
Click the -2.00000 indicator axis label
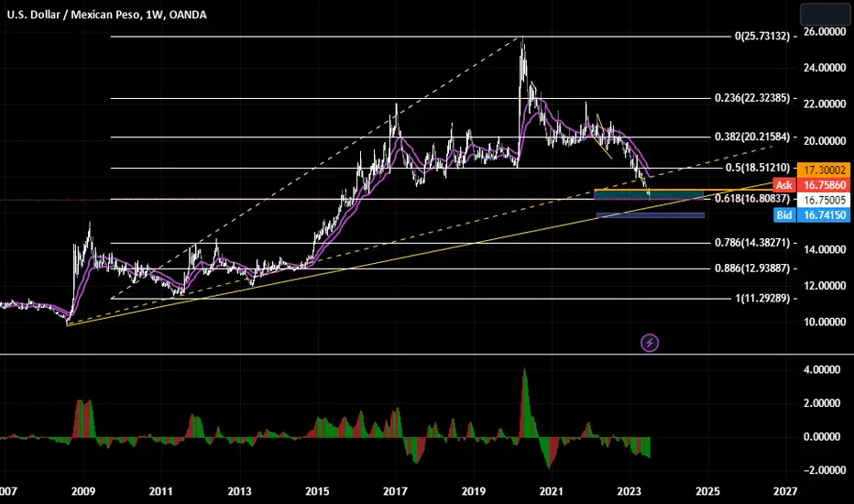pyautogui.click(x=823, y=470)
